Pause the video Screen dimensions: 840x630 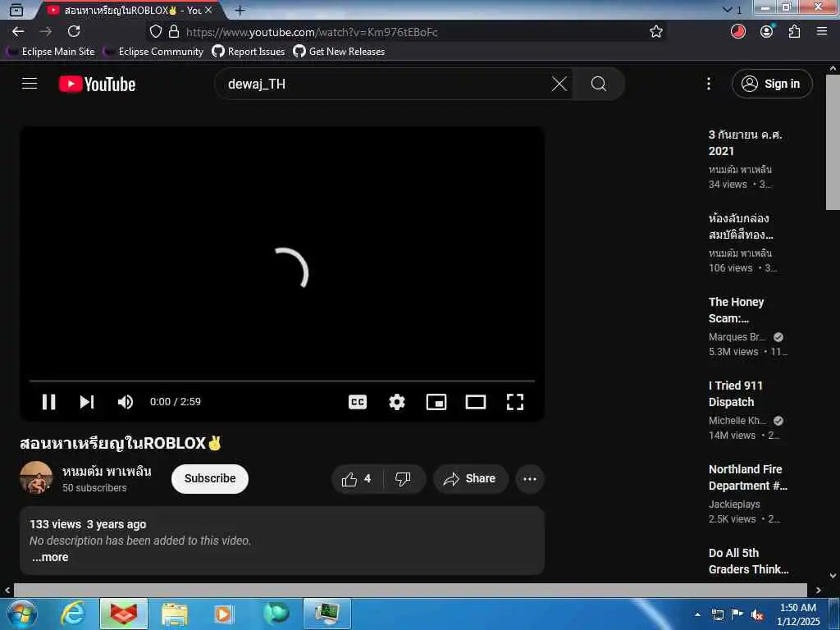tap(48, 402)
